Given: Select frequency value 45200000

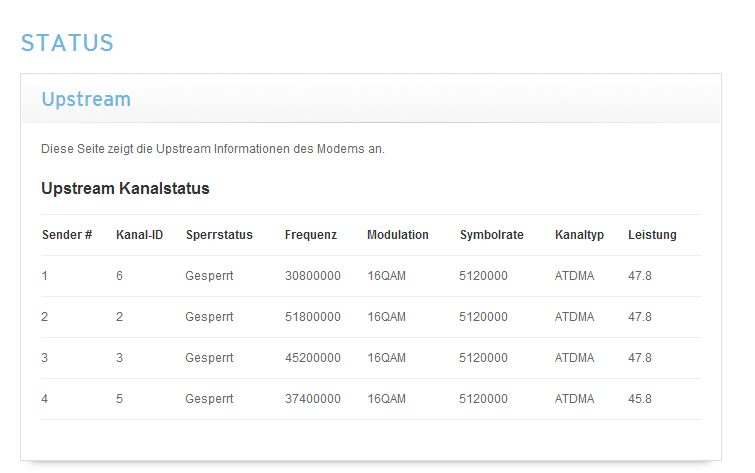Looking at the screenshot, I should [312, 358].
